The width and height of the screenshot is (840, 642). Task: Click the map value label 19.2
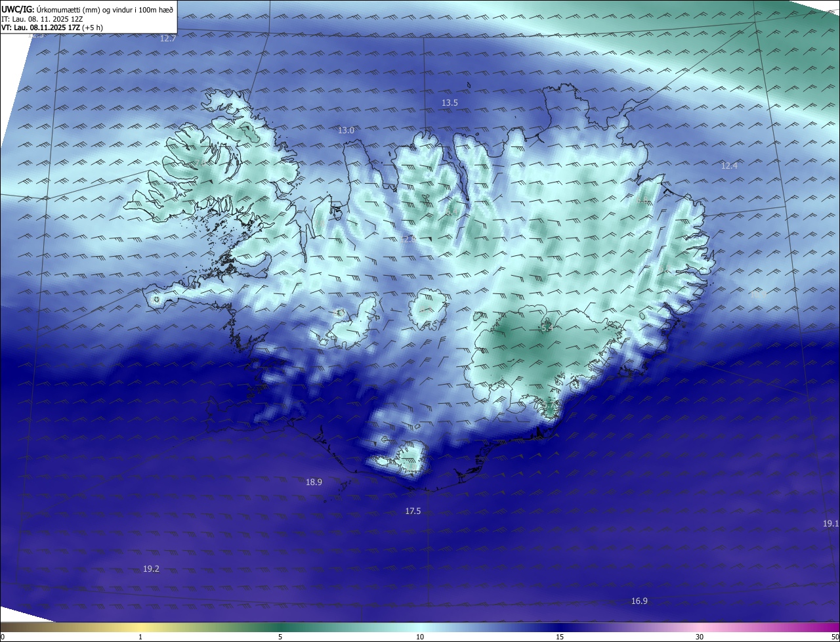click(151, 569)
